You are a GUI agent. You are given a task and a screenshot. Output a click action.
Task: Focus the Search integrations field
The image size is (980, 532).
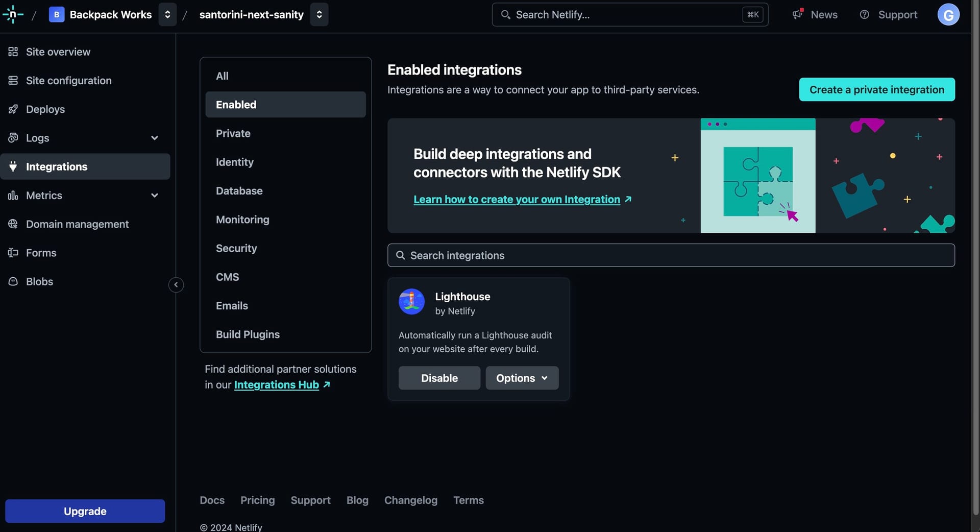pyautogui.click(x=671, y=255)
